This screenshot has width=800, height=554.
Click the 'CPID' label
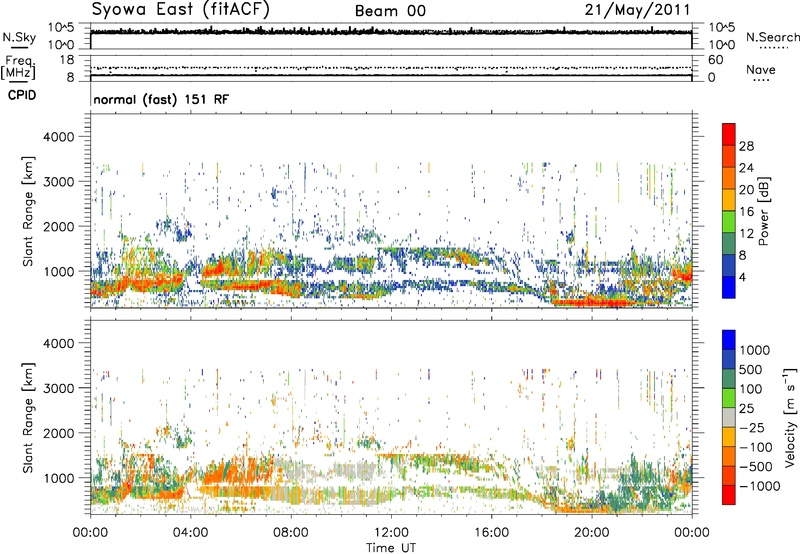[x=22, y=95]
